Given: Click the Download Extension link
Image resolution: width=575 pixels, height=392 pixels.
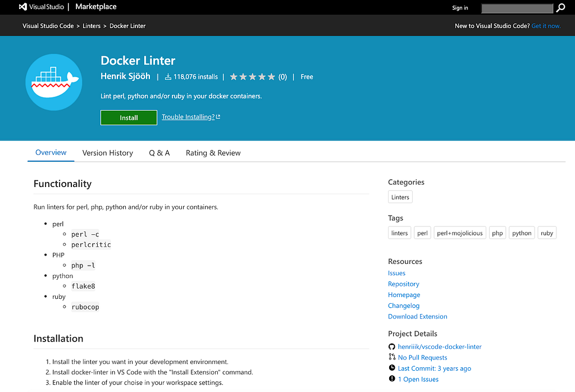Looking at the screenshot, I should point(418,316).
